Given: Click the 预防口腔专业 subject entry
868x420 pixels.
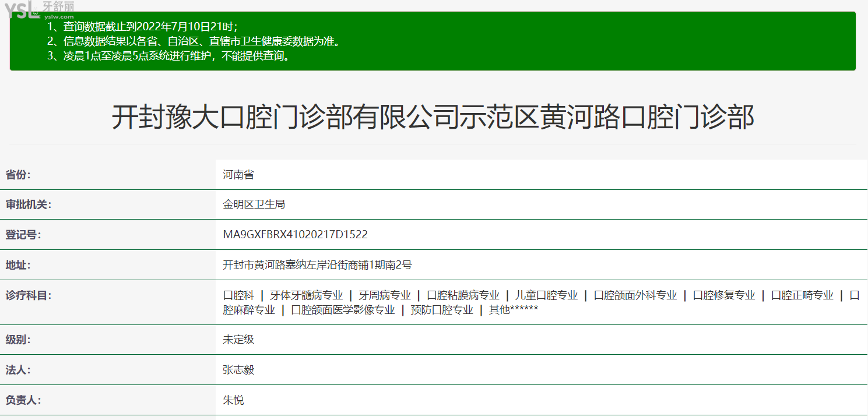Looking at the screenshot, I should (442, 310).
